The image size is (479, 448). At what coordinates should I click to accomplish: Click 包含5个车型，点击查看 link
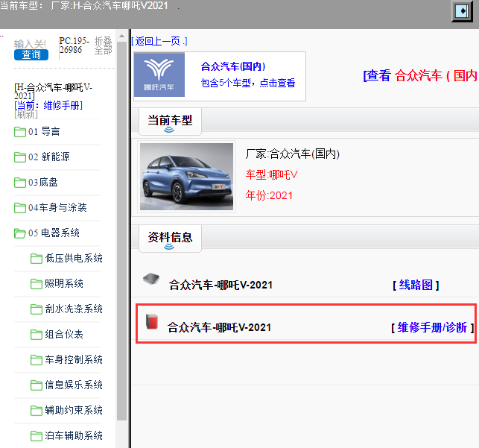click(248, 83)
